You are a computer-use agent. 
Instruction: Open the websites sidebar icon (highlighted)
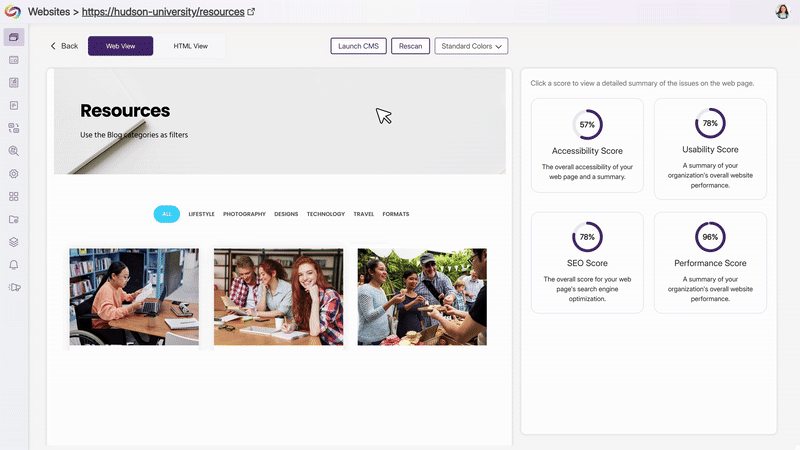click(14, 37)
